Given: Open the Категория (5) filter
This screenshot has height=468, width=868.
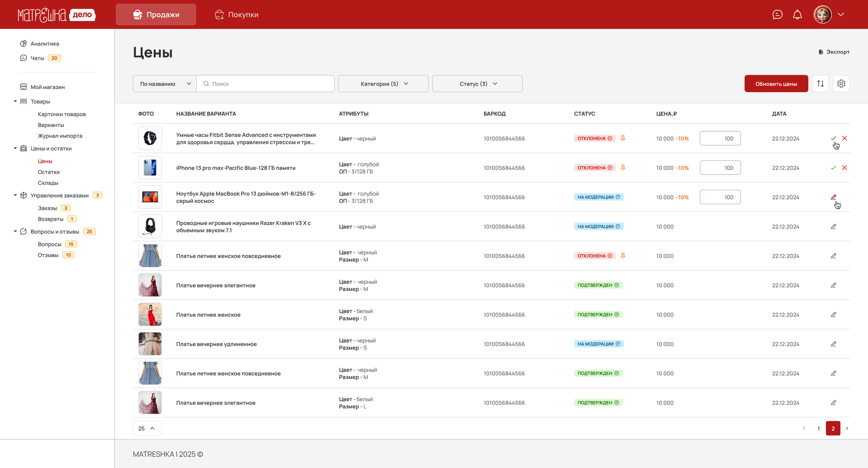Looking at the screenshot, I should [383, 83].
